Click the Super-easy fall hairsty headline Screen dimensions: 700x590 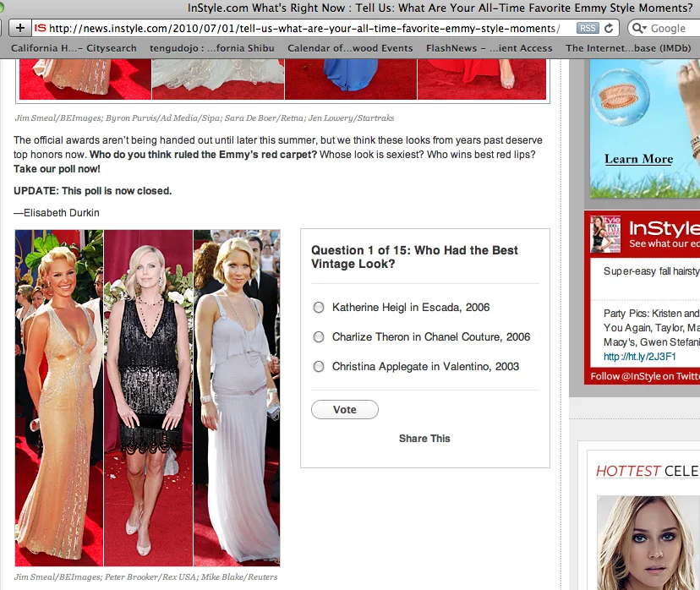point(651,271)
